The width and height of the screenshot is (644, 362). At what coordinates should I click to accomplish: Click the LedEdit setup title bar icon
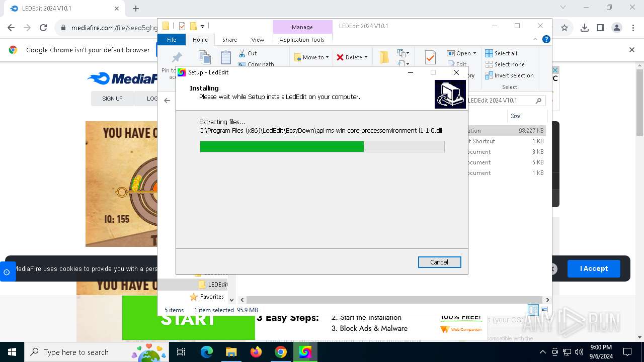pos(182,72)
